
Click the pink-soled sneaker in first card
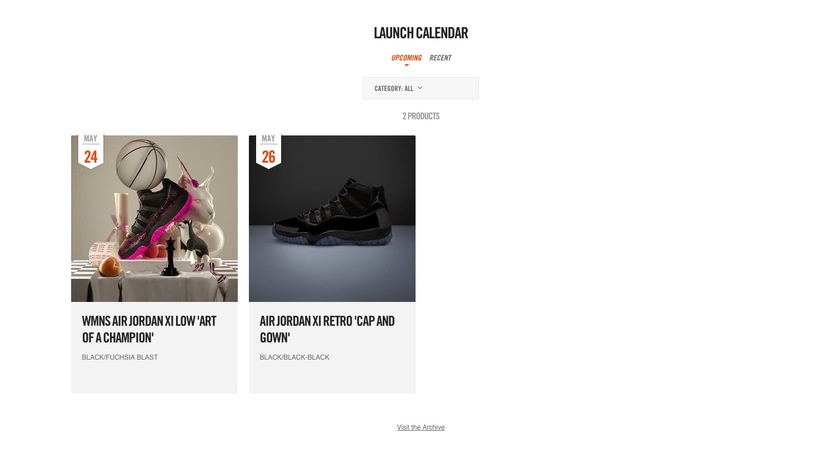pyautogui.click(x=154, y=221)
